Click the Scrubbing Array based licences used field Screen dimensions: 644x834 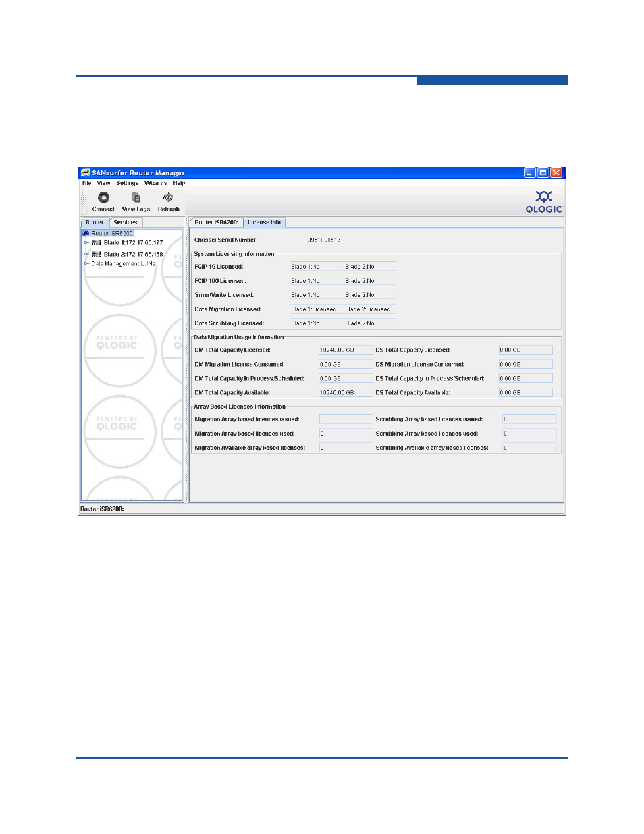tap(529, 434)
